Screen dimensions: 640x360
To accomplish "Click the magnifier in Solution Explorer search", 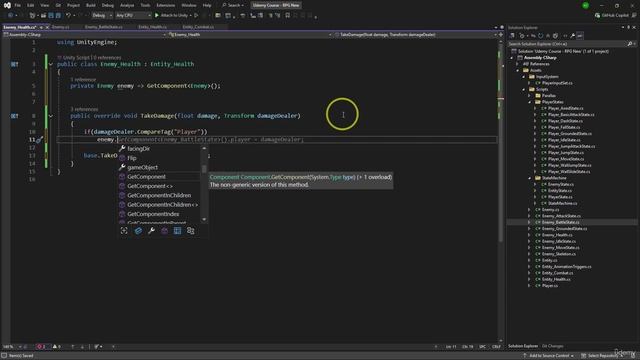I will (629, 44).
